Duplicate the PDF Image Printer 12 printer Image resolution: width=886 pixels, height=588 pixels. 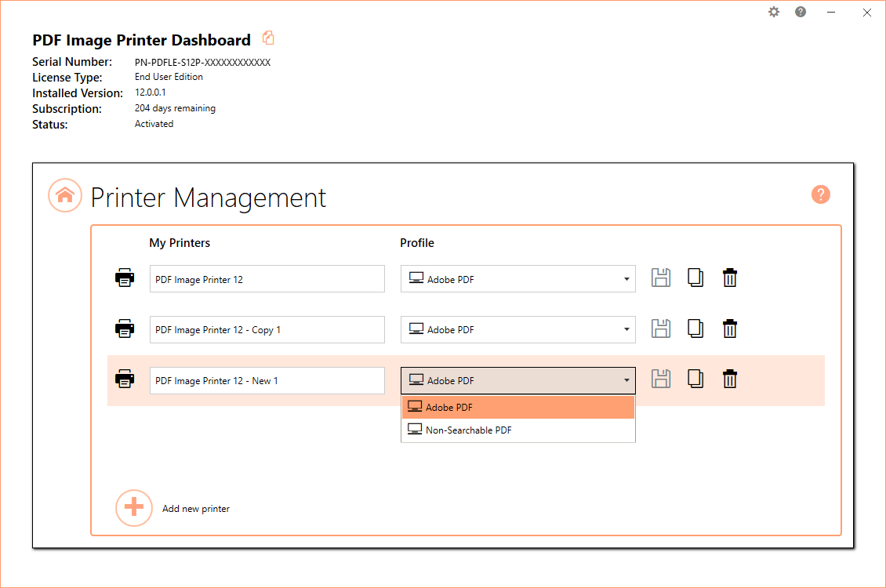695,278
